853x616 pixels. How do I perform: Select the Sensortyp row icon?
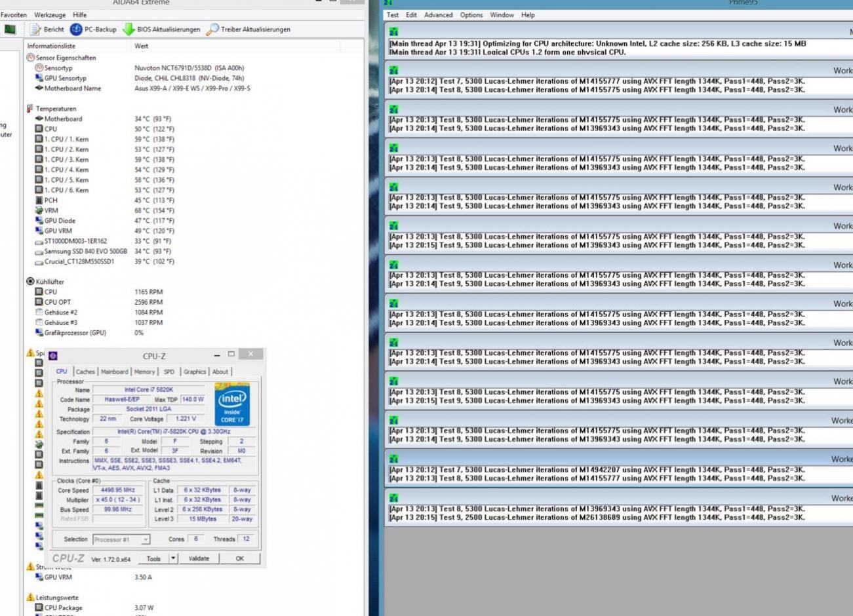39,67
